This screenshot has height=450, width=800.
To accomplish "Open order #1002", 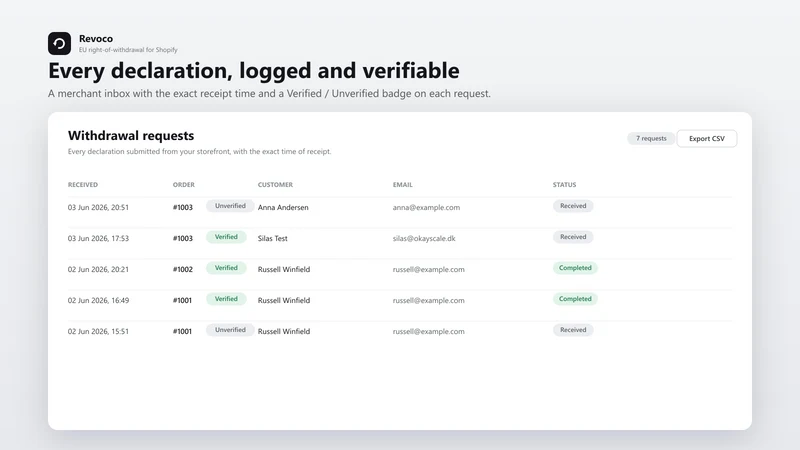I will tap(183, 269).
